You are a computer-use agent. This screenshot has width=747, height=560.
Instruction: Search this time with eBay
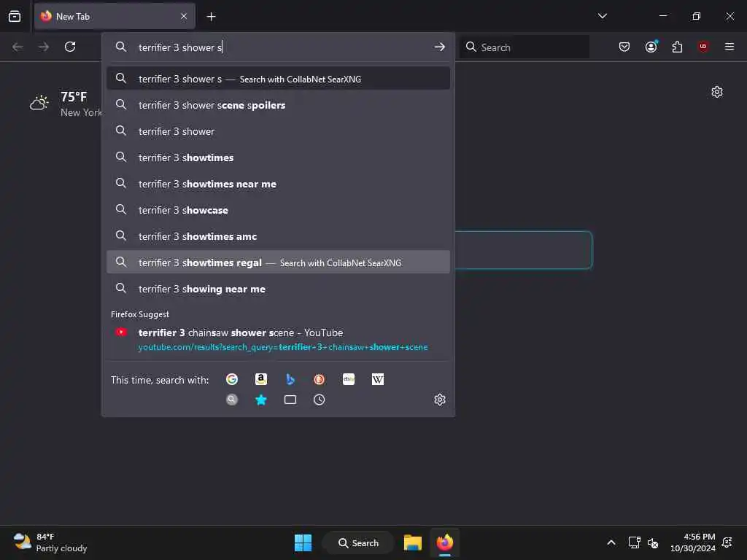point(349,379)
